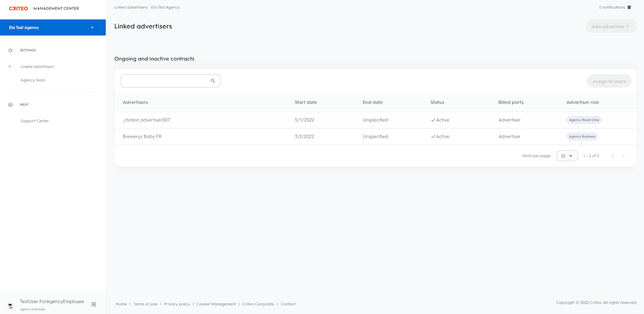This screenshot has height=314, width=644.
Task: Click the Assign to users button
Action: point(609,81)
